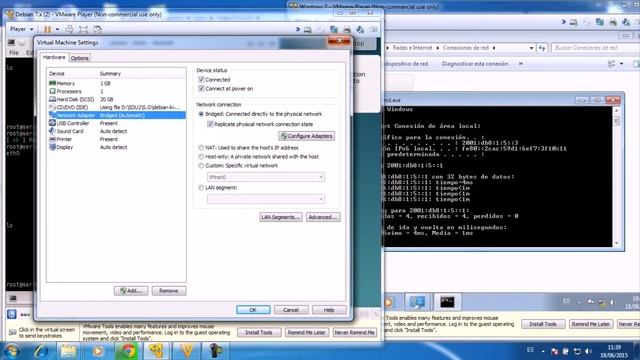Screen dimensions: 640x360
Task: Select LAN segment radio option
Action: (201, 188)
